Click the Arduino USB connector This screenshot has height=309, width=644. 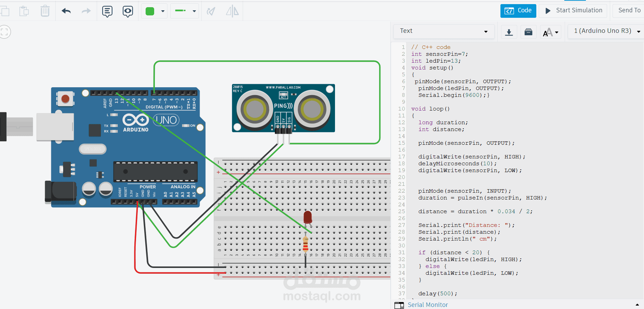tap(55, 126)
